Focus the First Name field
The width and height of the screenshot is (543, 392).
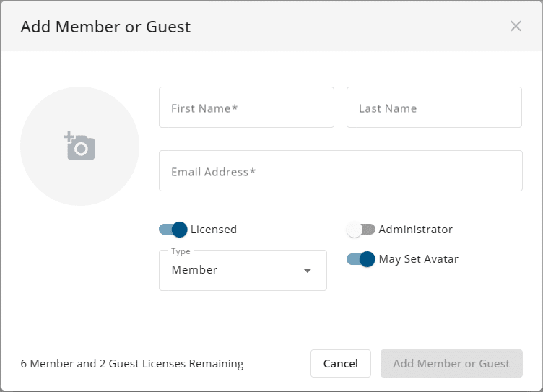click(x=246, y=108)
